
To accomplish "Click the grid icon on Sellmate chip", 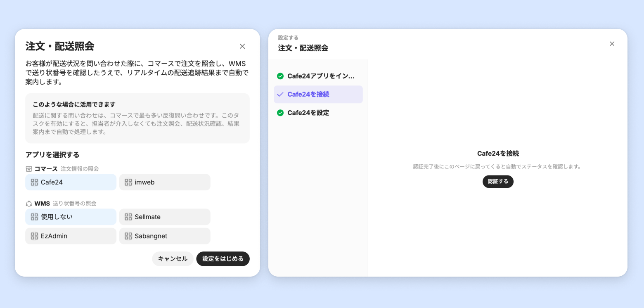I will click(128, 217).
